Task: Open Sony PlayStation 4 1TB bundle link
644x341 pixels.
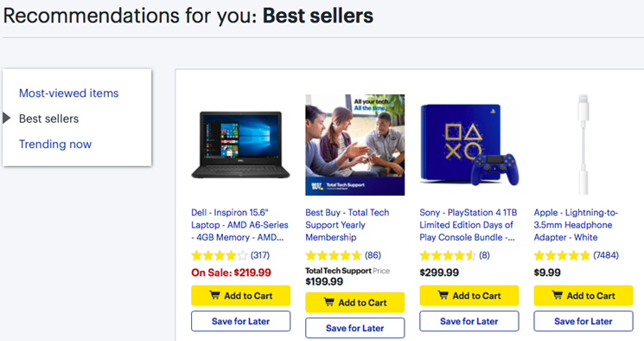Action: point(469,225)
